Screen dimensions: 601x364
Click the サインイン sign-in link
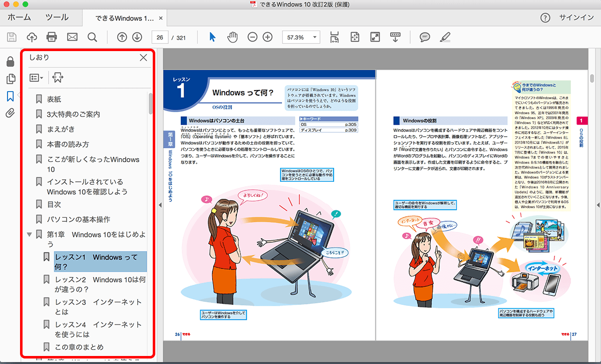[x=576, y=18]
